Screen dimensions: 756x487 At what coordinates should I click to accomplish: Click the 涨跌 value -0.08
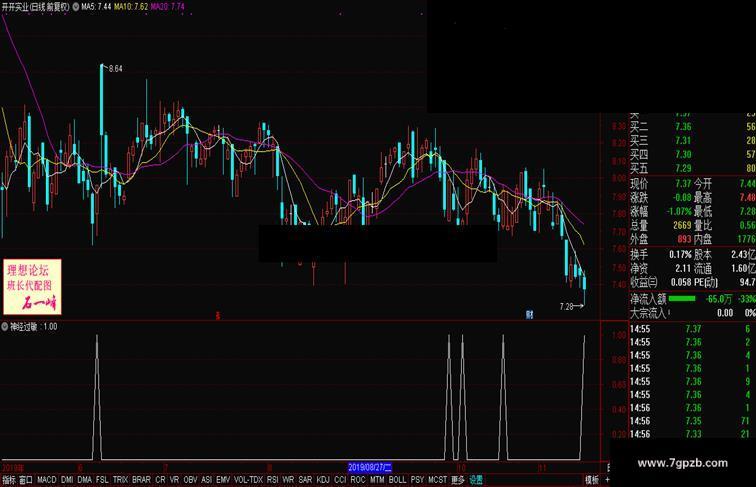[x=682, y=198]
